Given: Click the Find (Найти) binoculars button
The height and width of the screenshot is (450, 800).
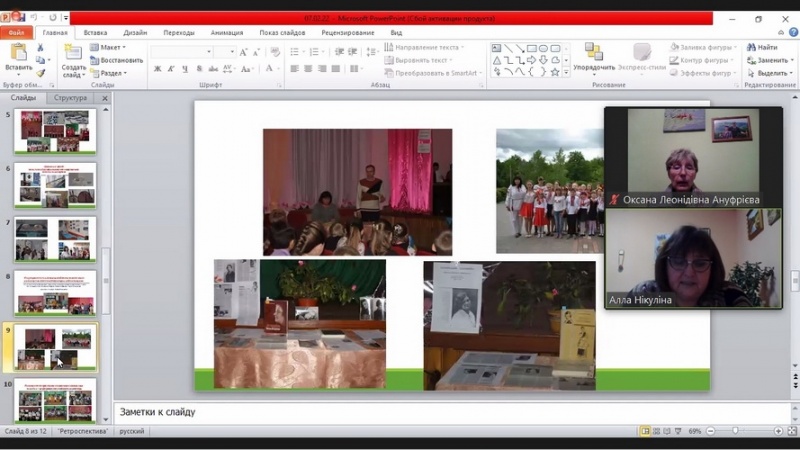Looking at the screenshot, I should tap(761, 47).
